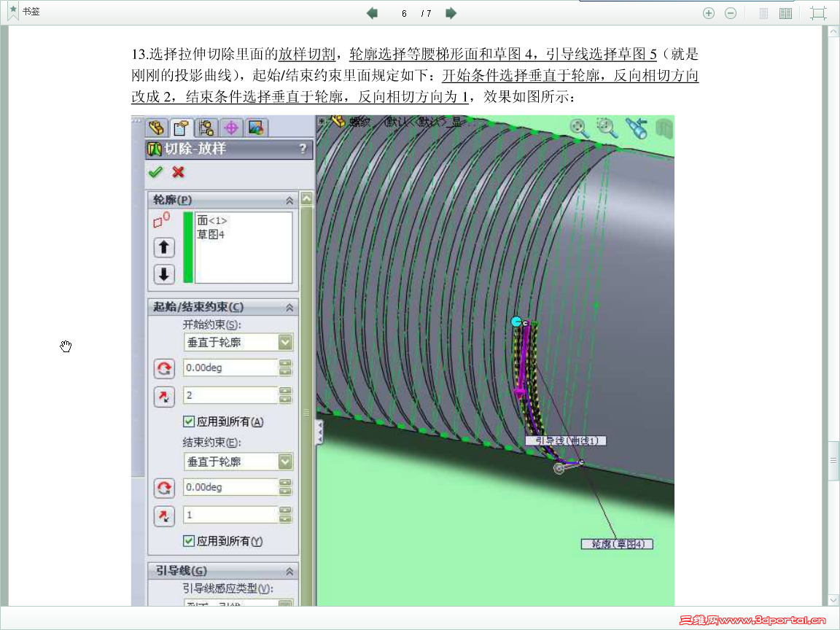Reverse end tangent direction icon
The height and width of the screenshot is (630, 840).
coord(164,516)
